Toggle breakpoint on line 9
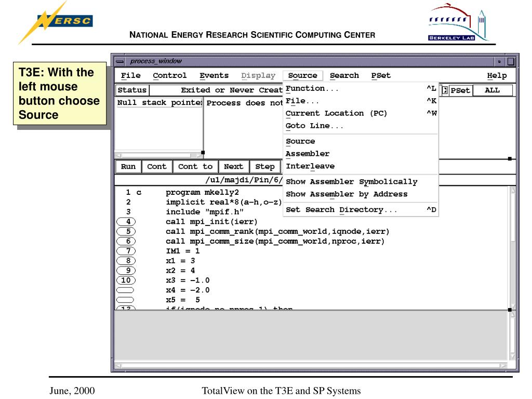Screen dimensions: 532x399 pos(126,271)
